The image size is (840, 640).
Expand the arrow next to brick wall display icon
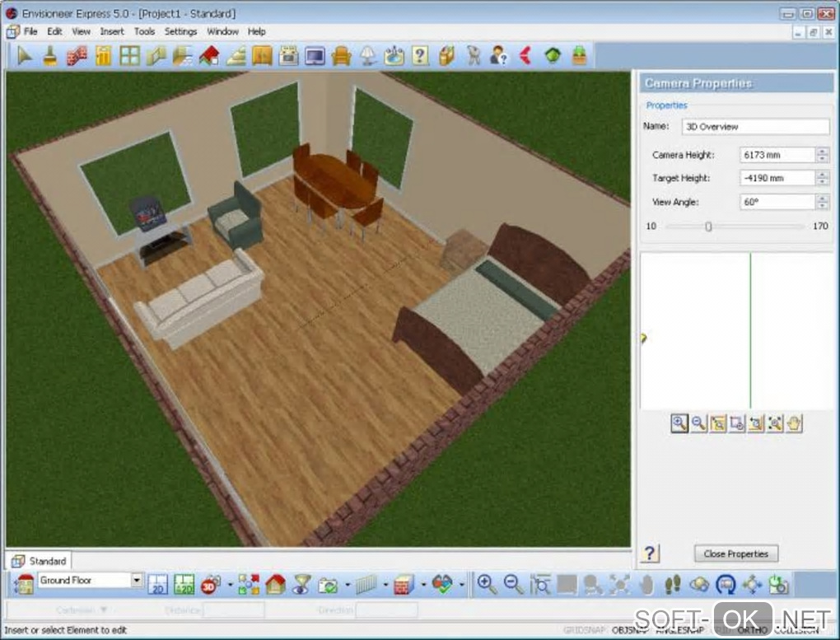(423, 584)
